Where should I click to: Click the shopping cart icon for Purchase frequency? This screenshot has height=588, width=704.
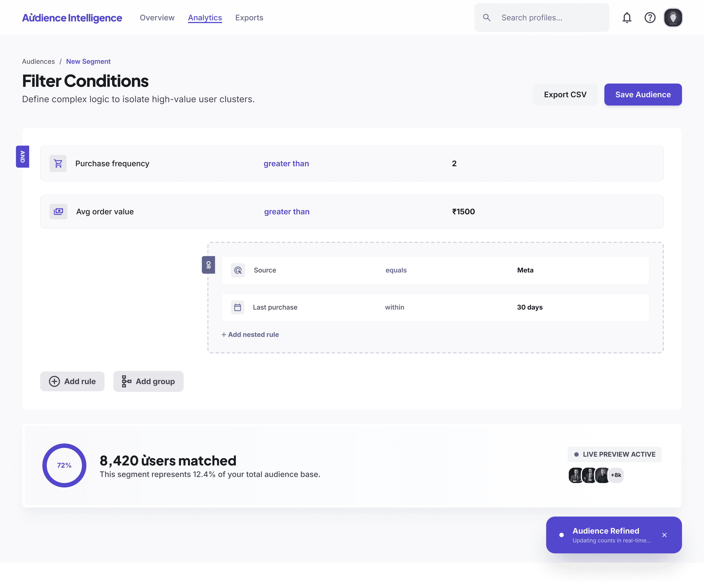pos(58,164)
